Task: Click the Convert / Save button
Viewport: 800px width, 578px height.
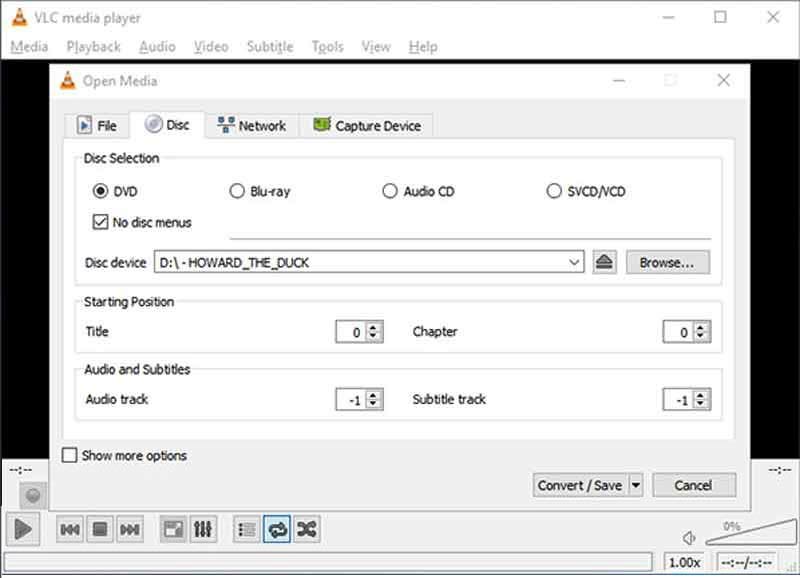Action: 580,485
